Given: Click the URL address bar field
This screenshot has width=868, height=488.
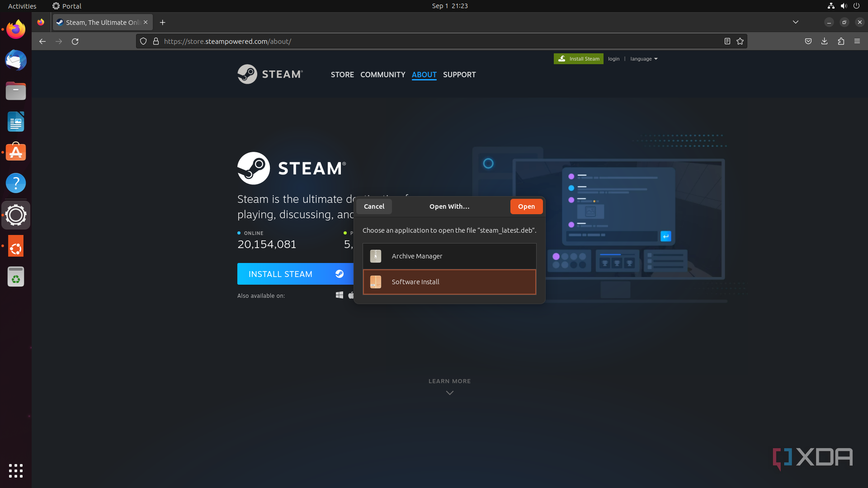Looking at the screenshot, I should tap(434, 41).
